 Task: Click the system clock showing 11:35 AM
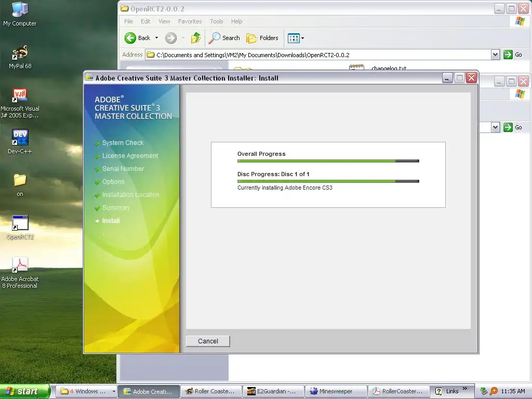pyautogui.click(x=513, y=391)
